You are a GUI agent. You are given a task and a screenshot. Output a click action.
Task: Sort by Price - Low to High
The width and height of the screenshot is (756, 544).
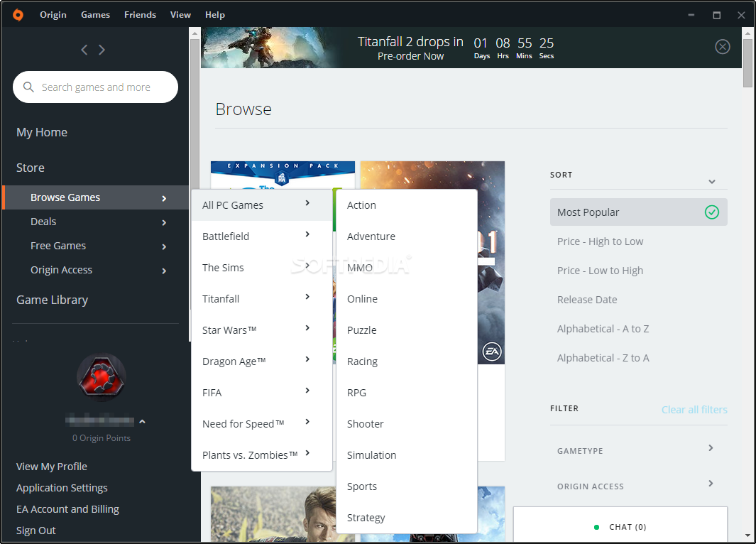[x=601, y=271]
